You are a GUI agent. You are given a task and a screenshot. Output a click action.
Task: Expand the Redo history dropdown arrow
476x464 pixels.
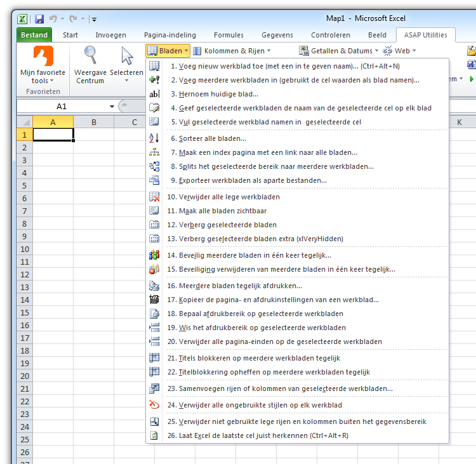coord(83,19)
